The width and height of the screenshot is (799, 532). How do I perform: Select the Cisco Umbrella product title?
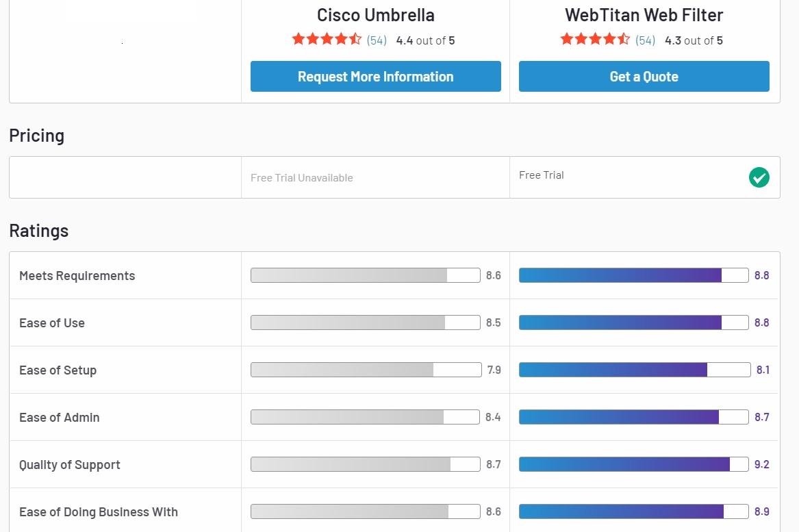[375, 15]
